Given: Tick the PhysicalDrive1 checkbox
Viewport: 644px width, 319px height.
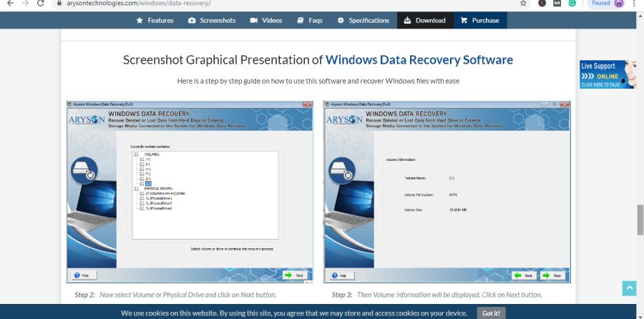Looking at the screenshot, I should 142,198.
